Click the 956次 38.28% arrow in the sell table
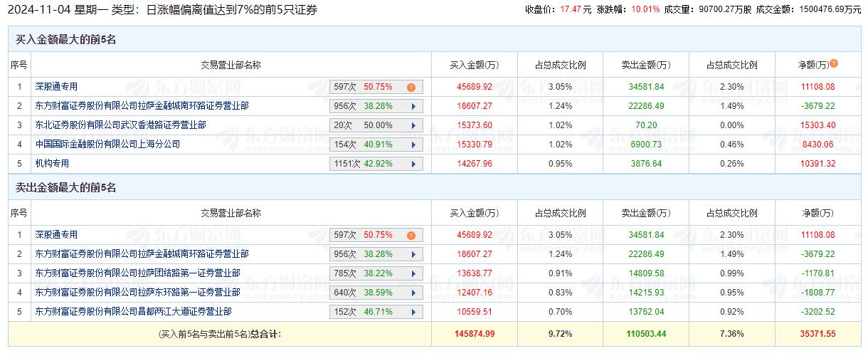The image size is (868, 356). (x=413, y=254)
